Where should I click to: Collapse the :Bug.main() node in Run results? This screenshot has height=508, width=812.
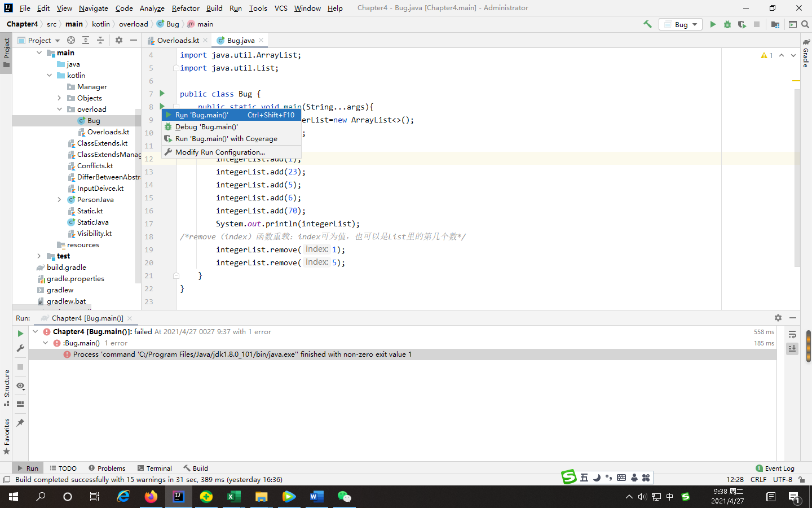(x=45, y=343)
